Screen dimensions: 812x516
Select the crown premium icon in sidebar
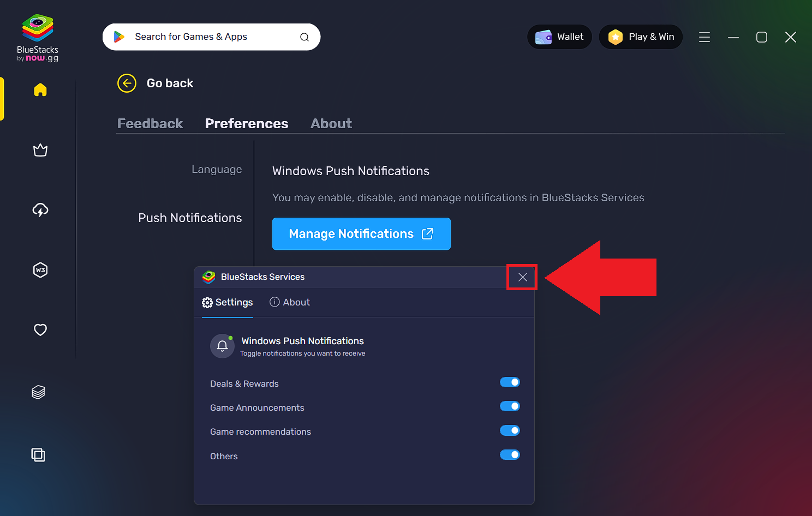tap(40, 150)
